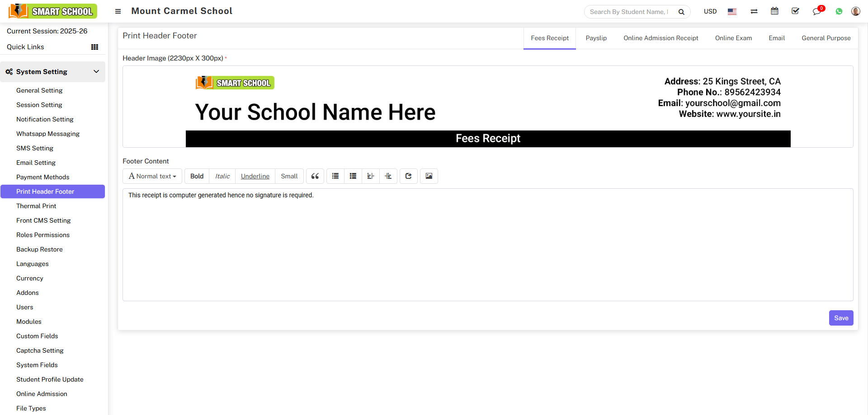
Task: Switch to the Payslip tab
Action: point(596,38)
